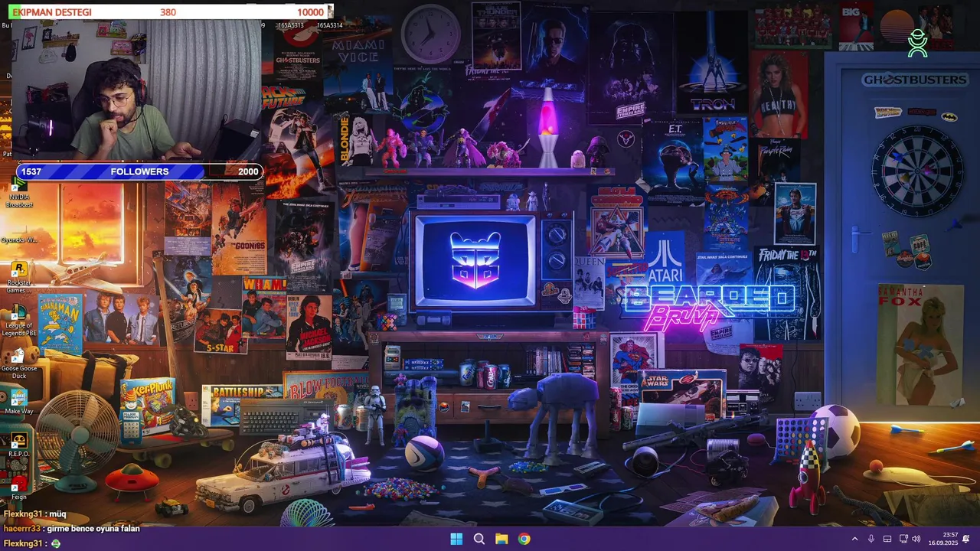The image size is (980, 551).
Task: Launch the Feign game shortcut
Action: [x=19, y=487]
